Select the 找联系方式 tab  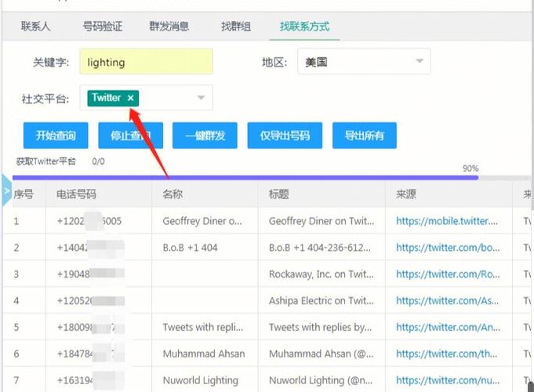click(x=304, y=26)
